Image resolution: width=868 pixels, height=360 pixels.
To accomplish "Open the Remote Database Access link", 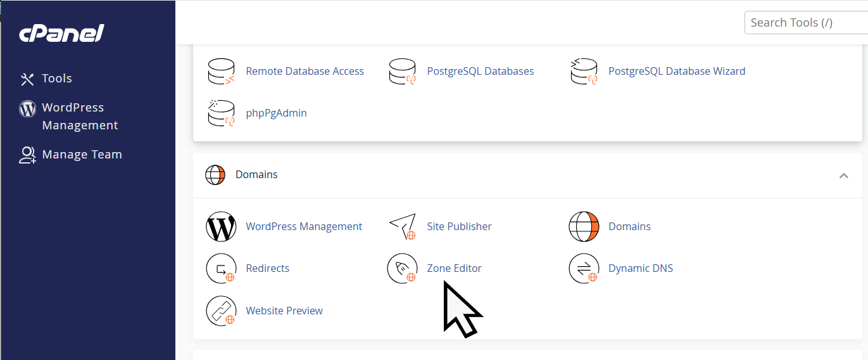I will click(305, 71).
